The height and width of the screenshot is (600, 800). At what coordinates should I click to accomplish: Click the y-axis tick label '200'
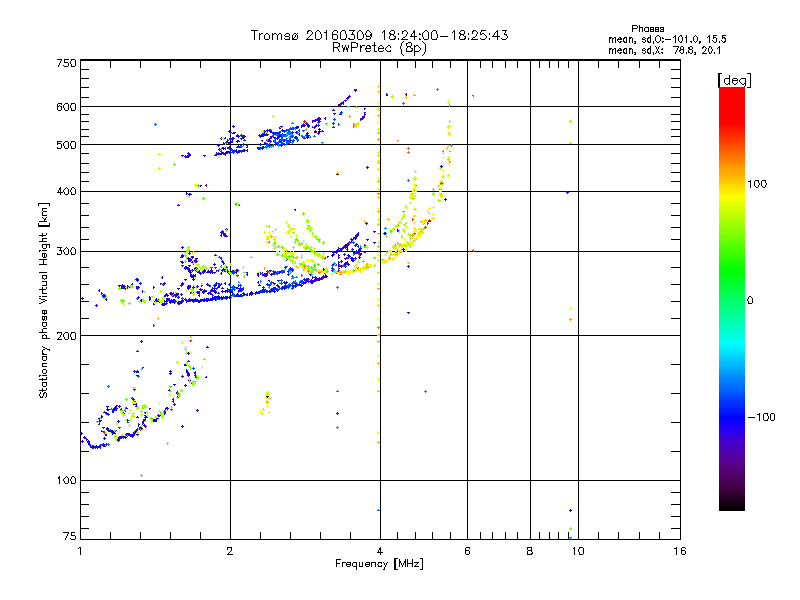(66, 336)
